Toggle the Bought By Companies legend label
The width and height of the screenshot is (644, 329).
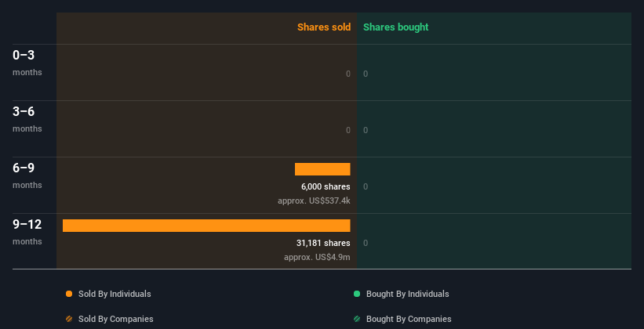coord(409,319)
